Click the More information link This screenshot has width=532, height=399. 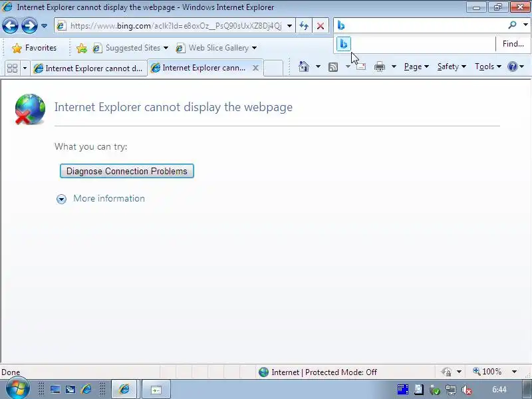[109, 198]
